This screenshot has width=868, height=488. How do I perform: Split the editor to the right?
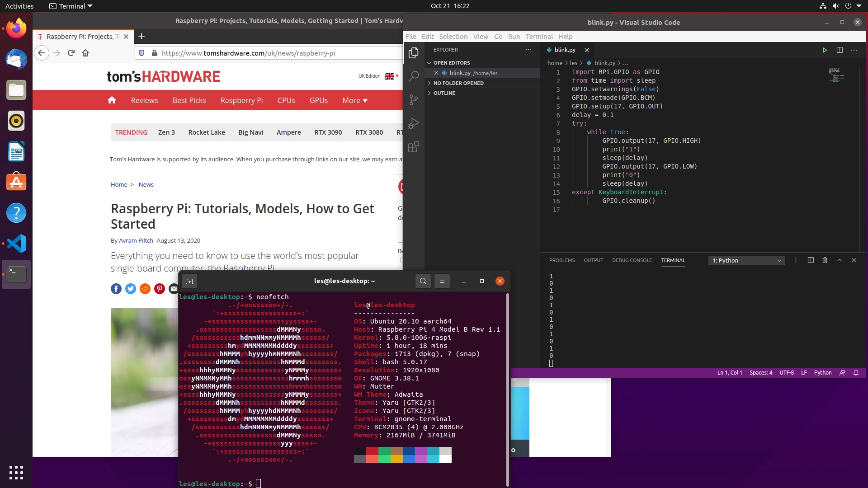coord(840,50)
